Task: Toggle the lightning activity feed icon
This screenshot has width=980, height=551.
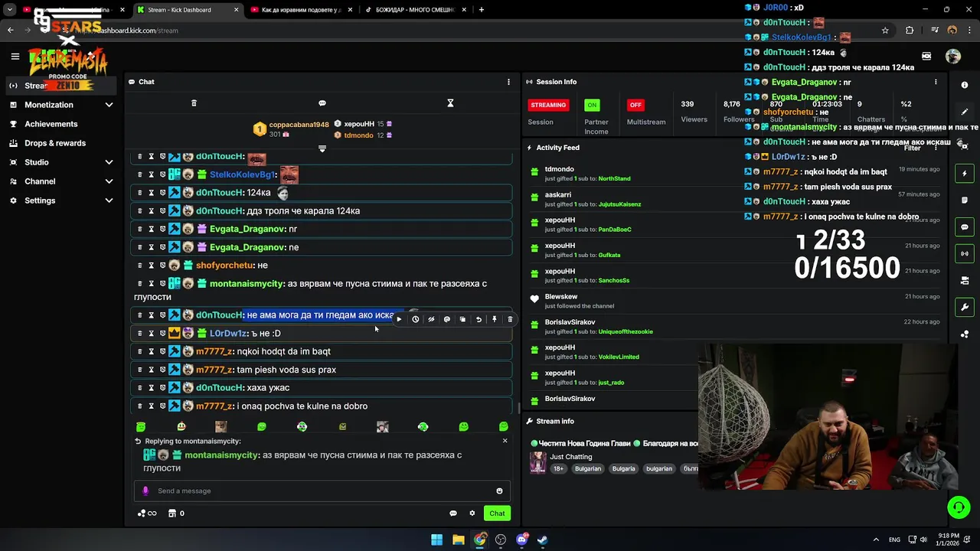Action: (x=965, y=174)
